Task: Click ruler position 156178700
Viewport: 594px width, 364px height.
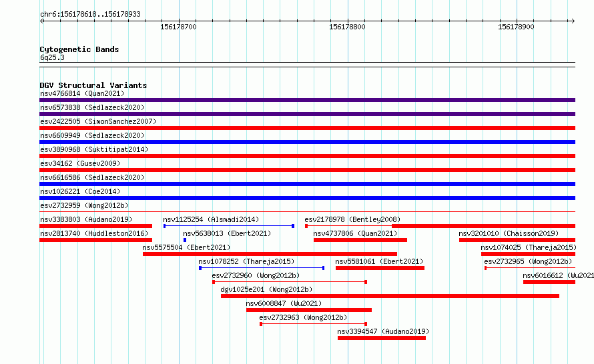Action: click(178, 27)
